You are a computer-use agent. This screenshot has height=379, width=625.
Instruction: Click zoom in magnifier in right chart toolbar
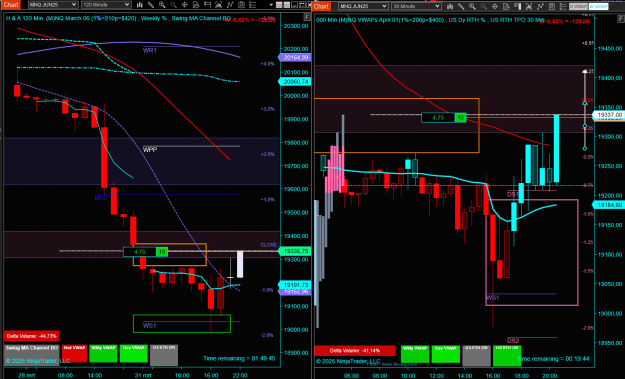pos(472,6)
